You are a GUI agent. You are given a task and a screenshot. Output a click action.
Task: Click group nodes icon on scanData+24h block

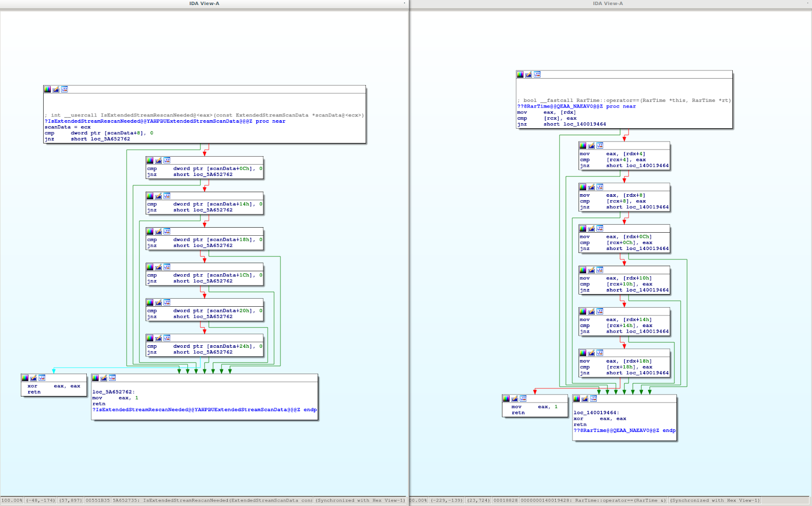click(167, 338)
